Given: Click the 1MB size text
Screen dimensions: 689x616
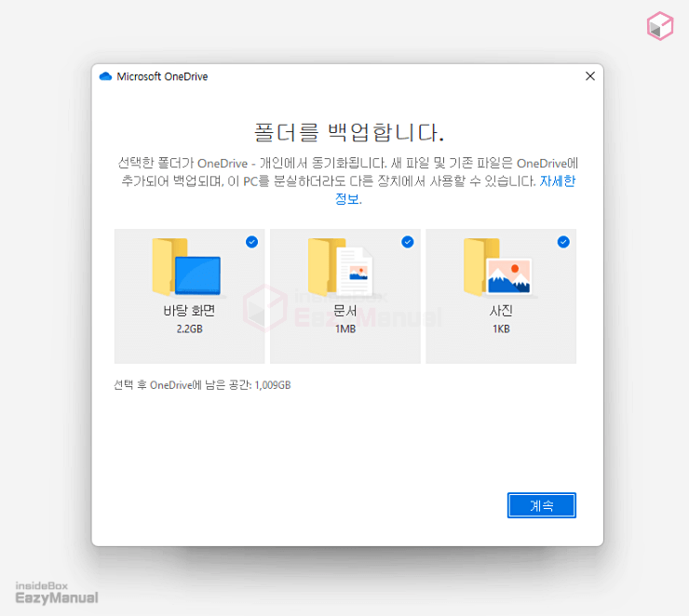Looking at the screenshot, I should pos(345,328).
